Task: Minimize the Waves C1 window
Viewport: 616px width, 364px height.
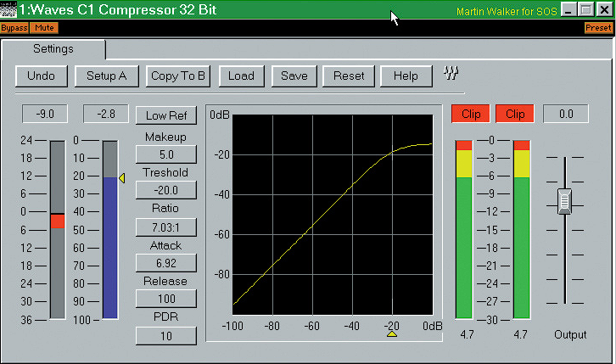Action: 568,9
